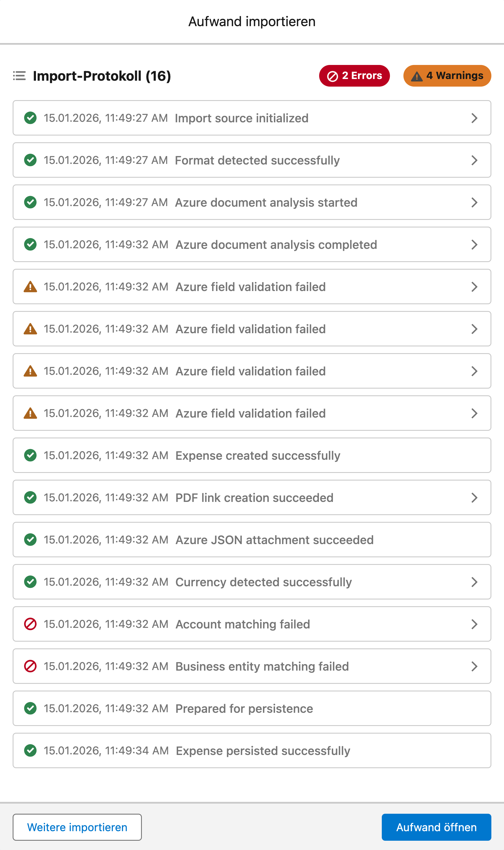This screenshot has height=850, width=504.
Task: Open the Azure document analysis completed entry
Action: tap(252, 244)
